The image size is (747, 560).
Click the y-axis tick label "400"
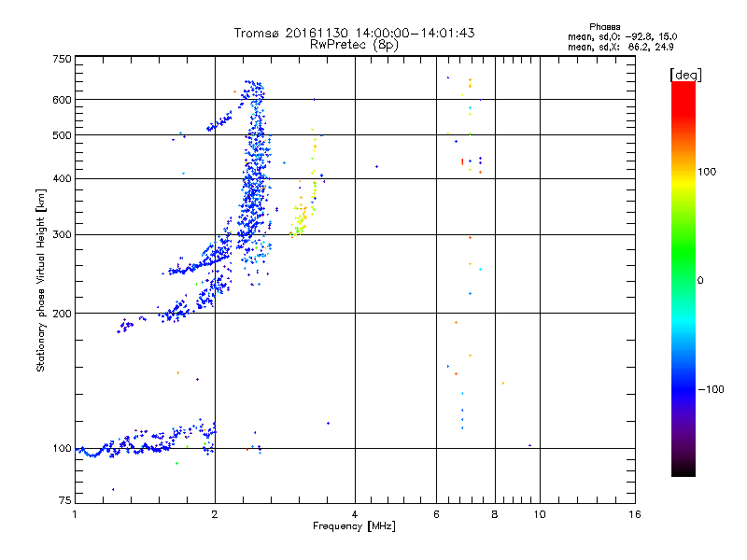[62, 178]
